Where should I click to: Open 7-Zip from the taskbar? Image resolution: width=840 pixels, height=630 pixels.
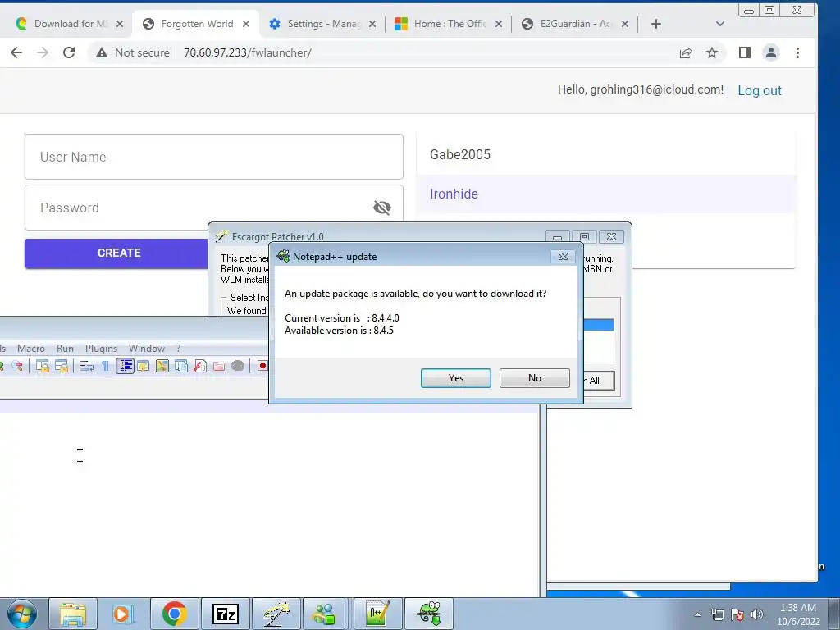[x=225, y=614]
